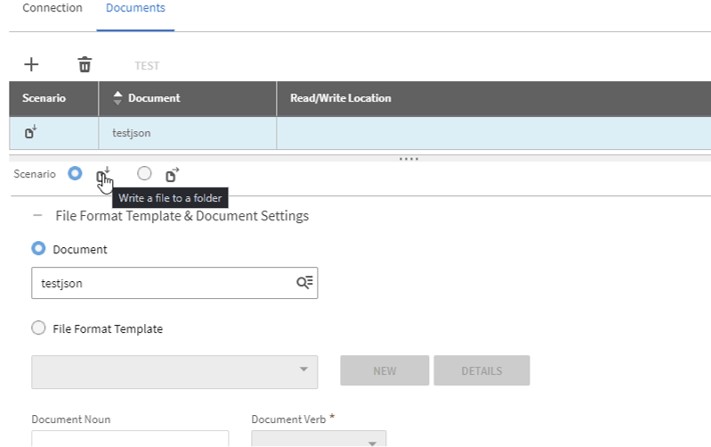711x447 pixels.
Task: Add a new document row with plus icon
Action: click(x=31, y=64)
